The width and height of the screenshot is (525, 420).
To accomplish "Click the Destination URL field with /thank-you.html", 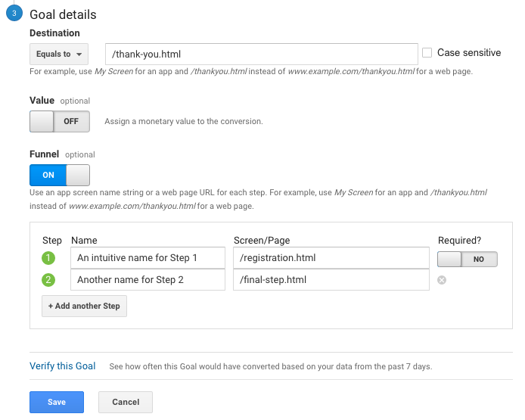I will [262, 54].
